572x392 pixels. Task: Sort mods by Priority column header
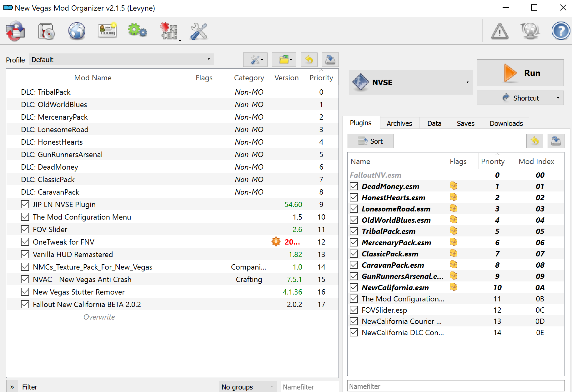pyautogui.click(x=321, y=77)
